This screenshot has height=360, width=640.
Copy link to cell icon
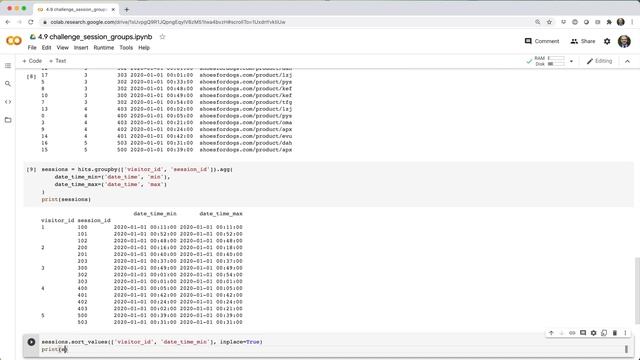(572, 333)
